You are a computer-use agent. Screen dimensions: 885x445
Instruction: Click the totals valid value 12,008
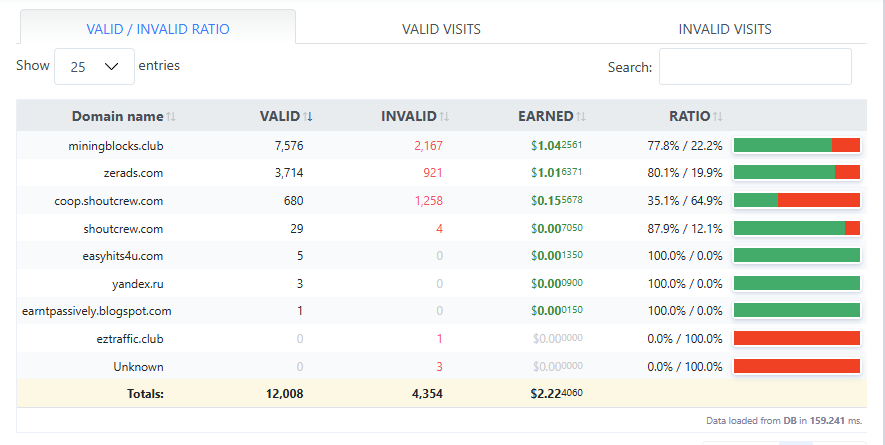[x=284, y=394]
